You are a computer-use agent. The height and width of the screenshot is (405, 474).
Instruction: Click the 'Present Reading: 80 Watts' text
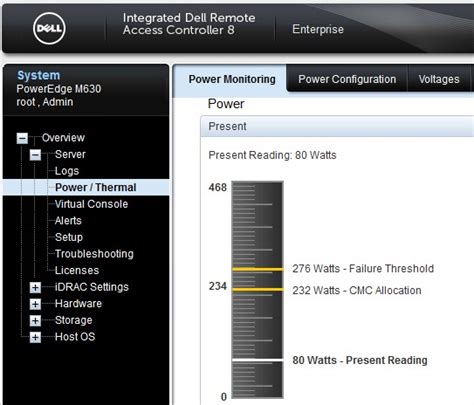pyautogui.click(x=272, y=155)
